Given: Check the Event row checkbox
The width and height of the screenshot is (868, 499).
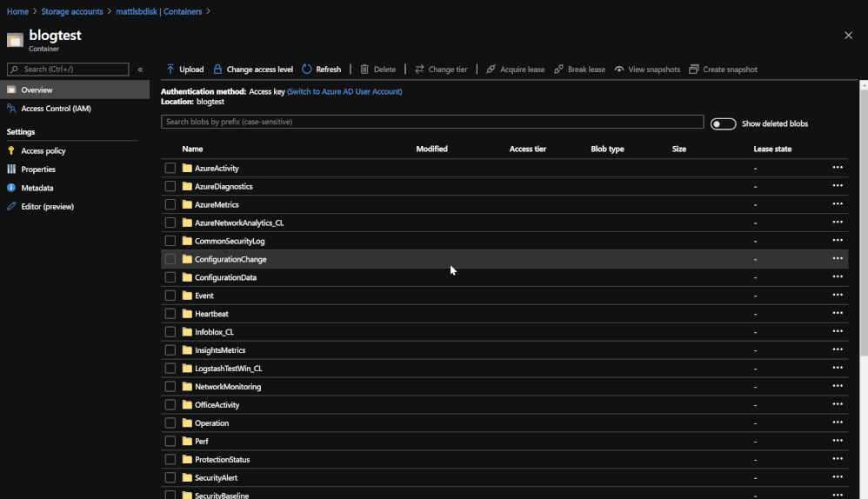Looking at the screenshot, I should click(170, 296).
